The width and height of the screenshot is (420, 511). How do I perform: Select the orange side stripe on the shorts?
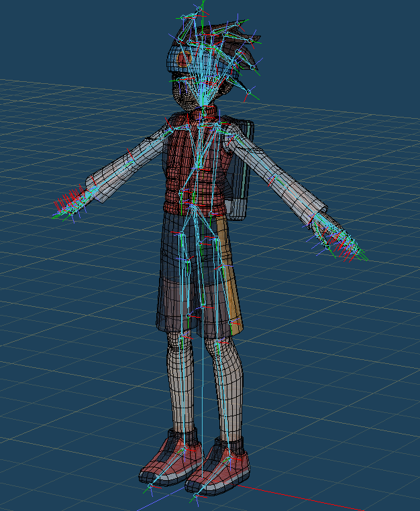[229, 274]
